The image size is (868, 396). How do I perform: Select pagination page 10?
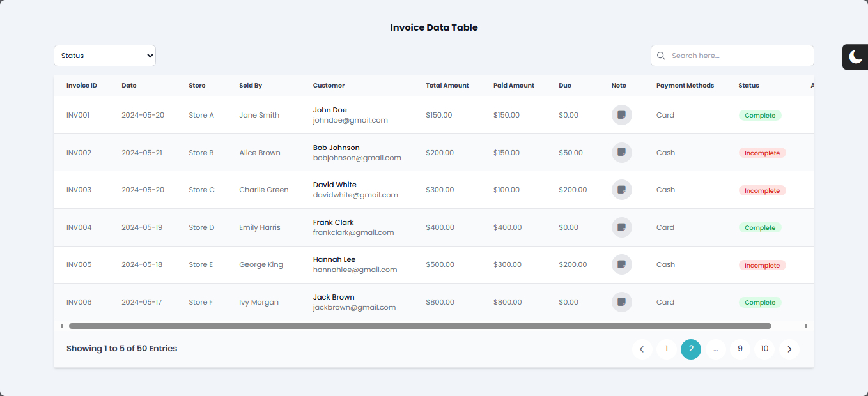pos(764,349)
